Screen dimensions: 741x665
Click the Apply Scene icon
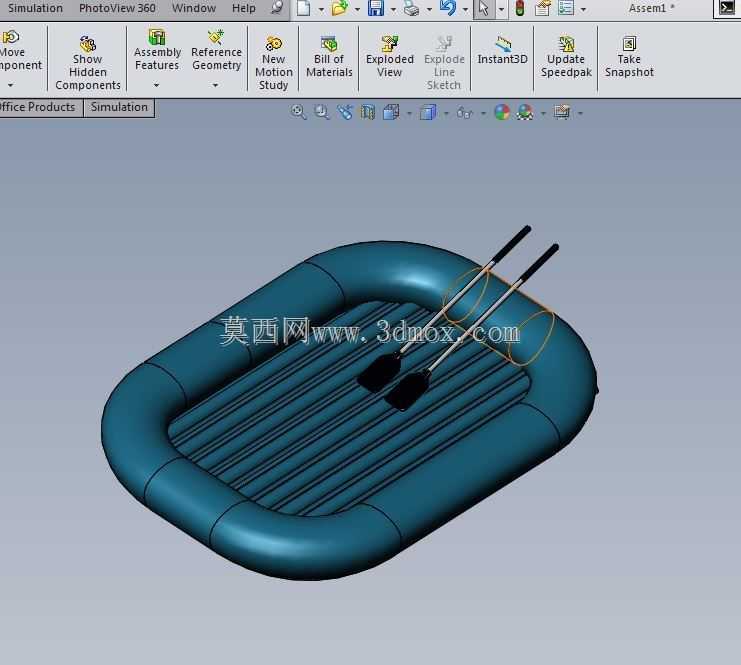[525, 112]
